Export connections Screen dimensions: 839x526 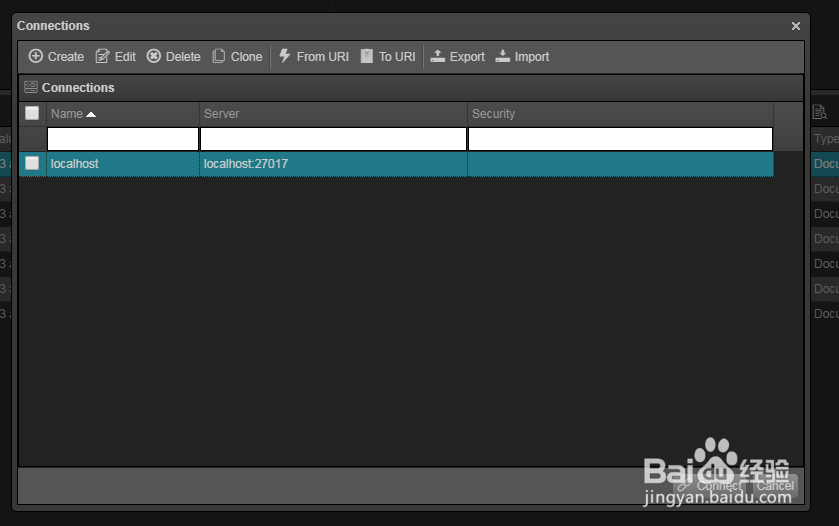(457, 57)
